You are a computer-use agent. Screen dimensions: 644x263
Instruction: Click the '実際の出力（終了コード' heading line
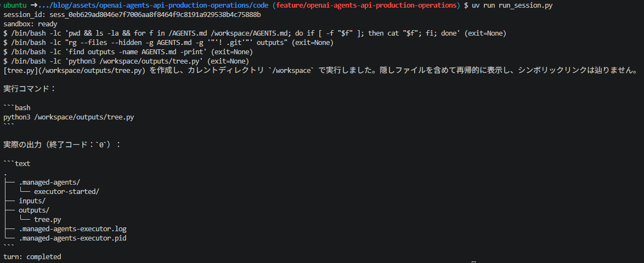coord(62,145)
